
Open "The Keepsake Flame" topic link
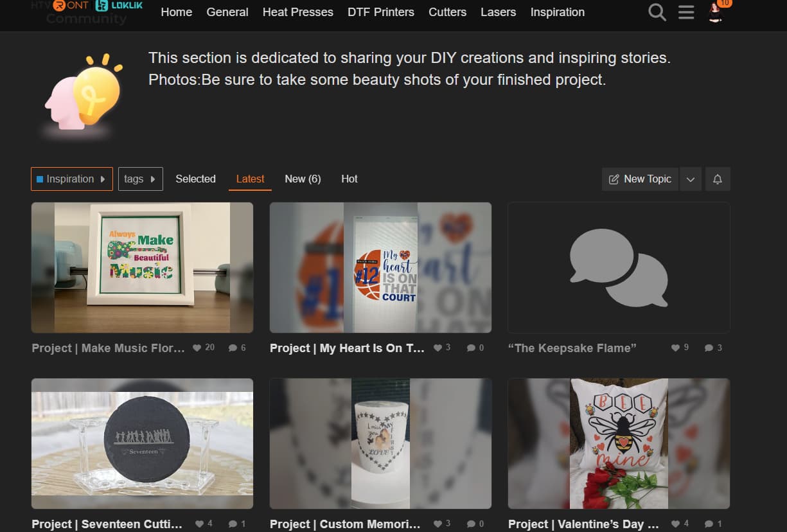pos(572,348)
